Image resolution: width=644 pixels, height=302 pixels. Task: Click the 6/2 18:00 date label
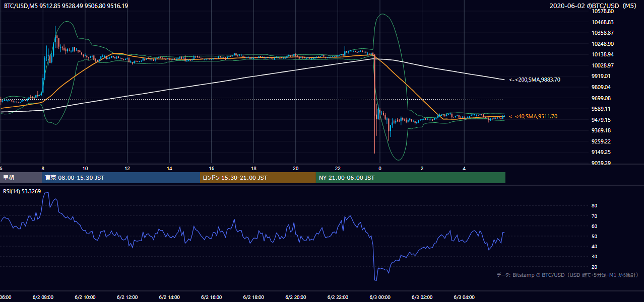(253, 297)
